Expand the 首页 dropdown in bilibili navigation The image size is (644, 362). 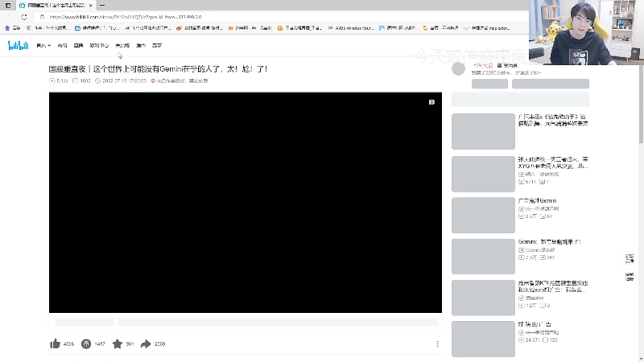tap(43, 45)
